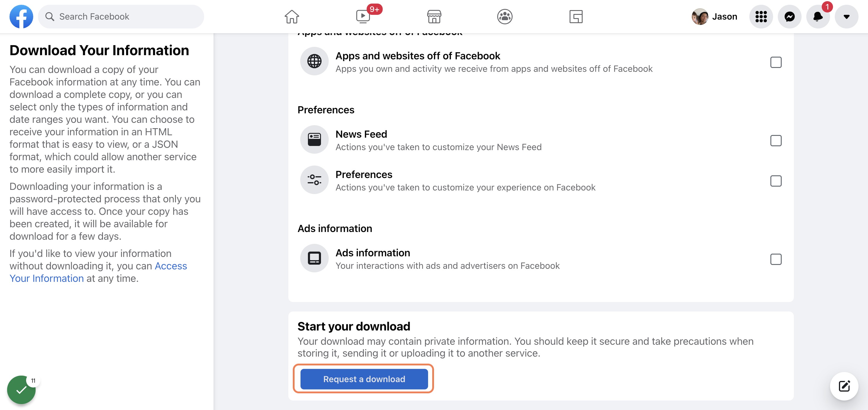Viewport: 868px width, 410px height.
Task: Start a new message with compose icon
Action: 844,386
